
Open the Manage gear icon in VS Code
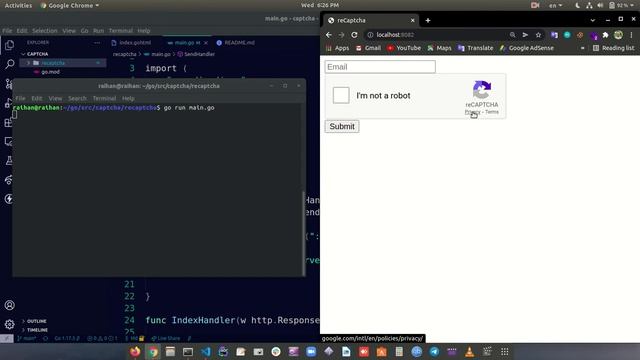(9, 324)
